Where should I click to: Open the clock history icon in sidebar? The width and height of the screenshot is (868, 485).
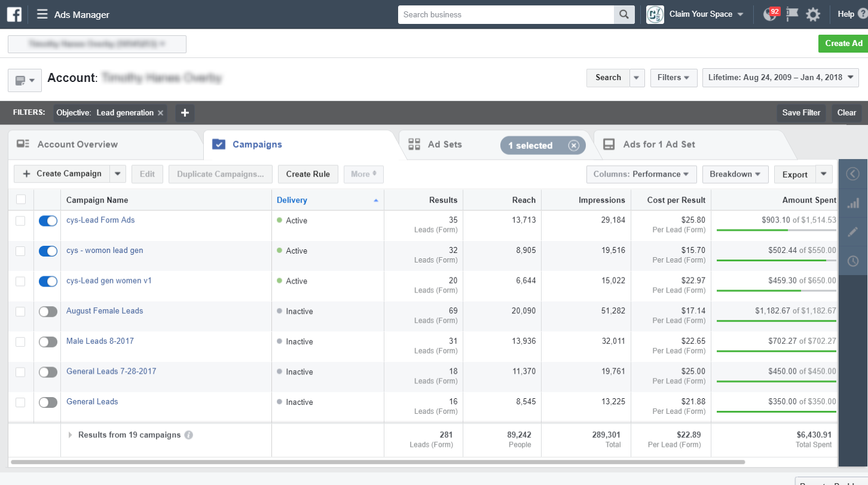tap(853, 261)
